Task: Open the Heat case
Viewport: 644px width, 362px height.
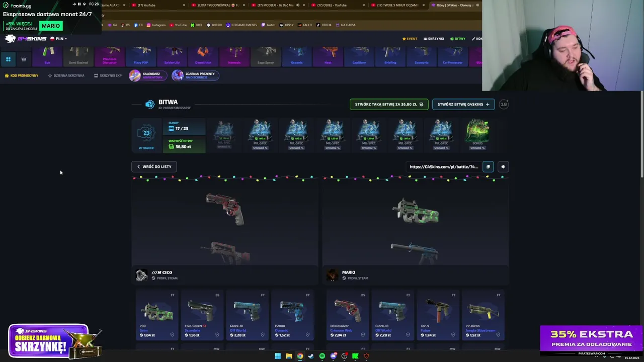Action: point(328,56)
